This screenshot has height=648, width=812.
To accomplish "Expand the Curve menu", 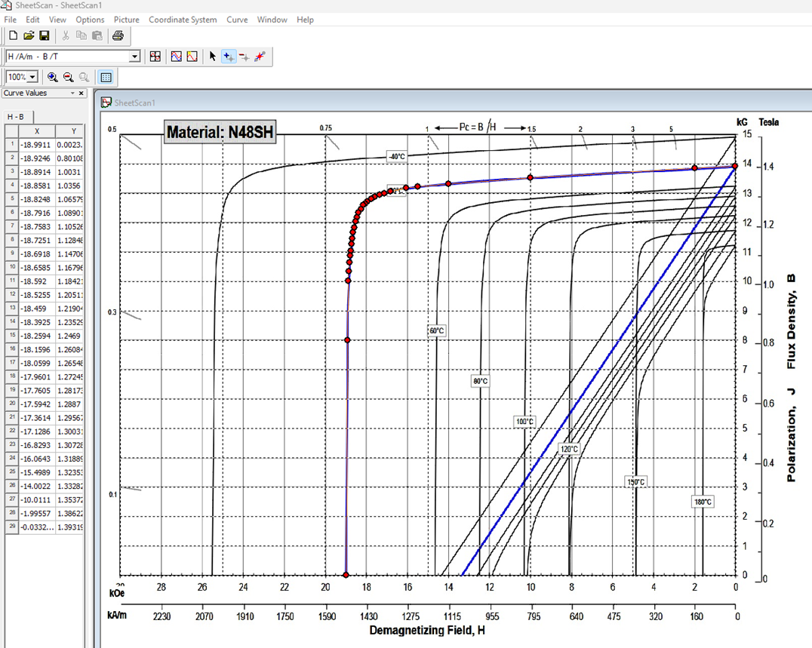I will [237, 20].
